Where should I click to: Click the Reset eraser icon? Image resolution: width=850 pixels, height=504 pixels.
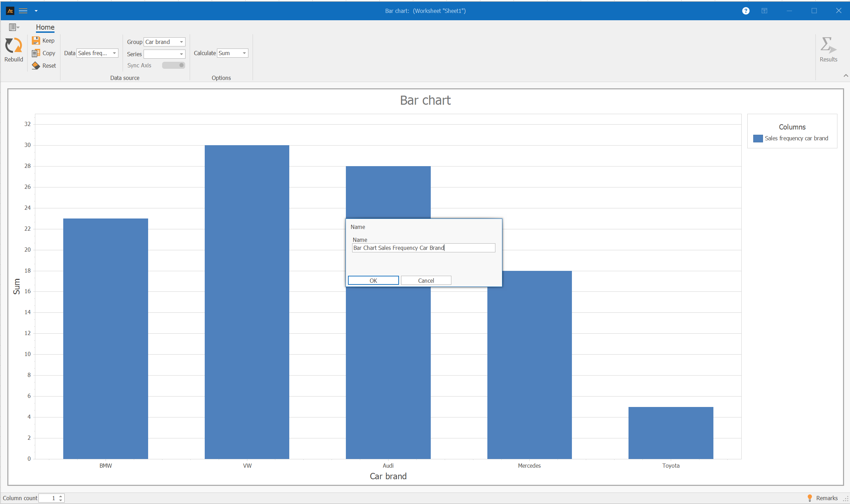36,66
